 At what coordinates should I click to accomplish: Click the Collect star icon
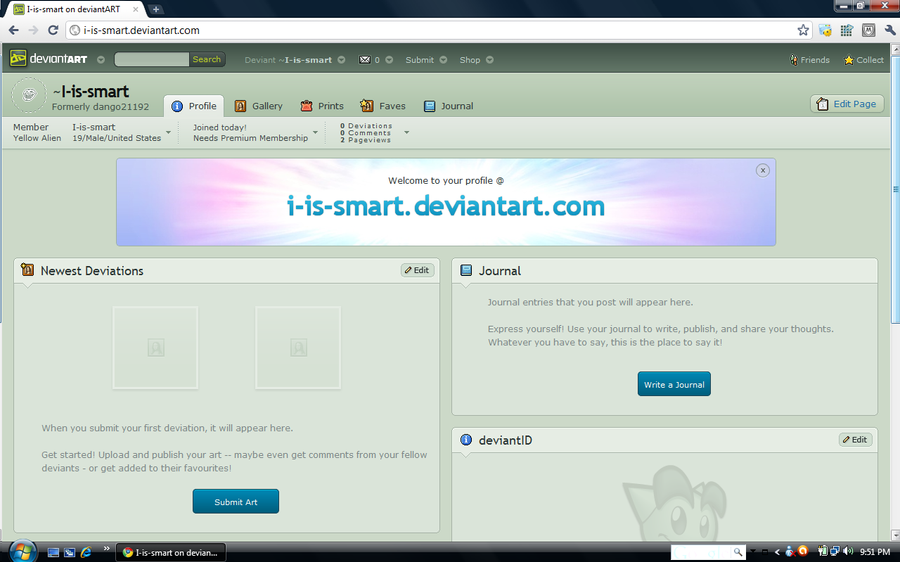(x=848, y=60)
